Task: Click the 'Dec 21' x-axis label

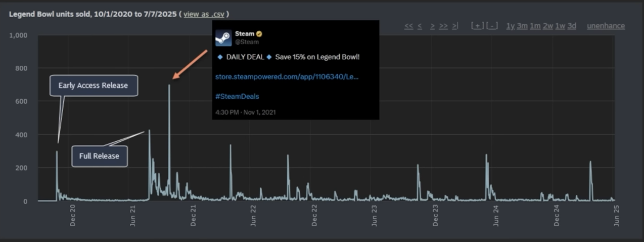Action: tap(193, 215)
